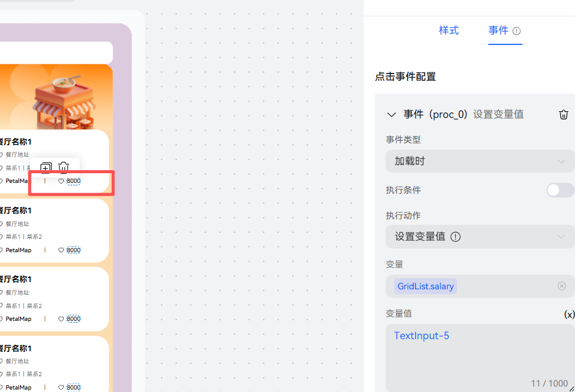Click the trash icon above the selected card
The height and width of the screenshot is (392, 575).
coord(63,167)
